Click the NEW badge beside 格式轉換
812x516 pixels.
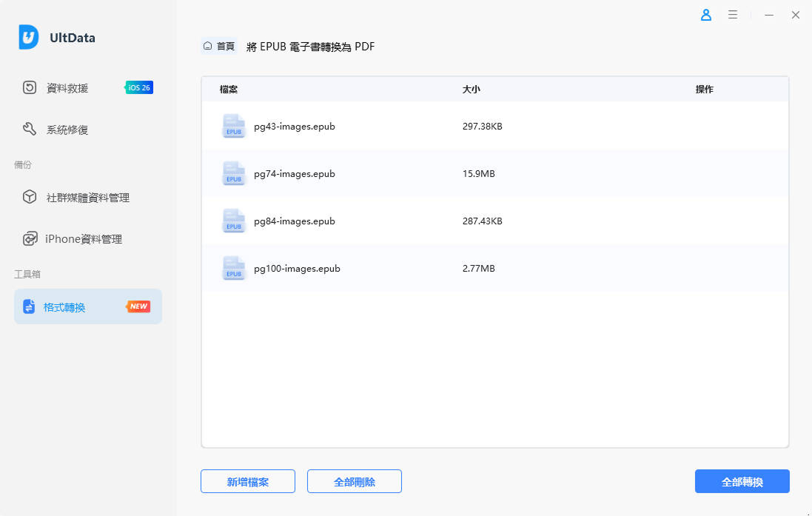pos(138,306)
